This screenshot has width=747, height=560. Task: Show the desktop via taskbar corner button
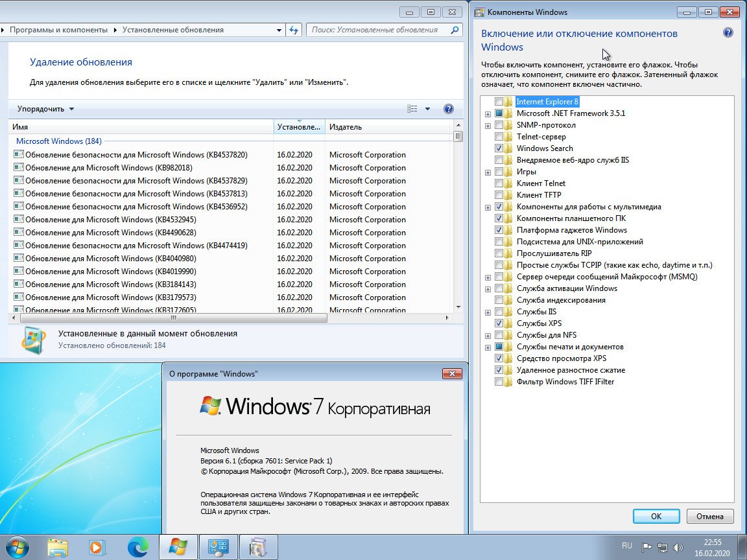(742, 547)
